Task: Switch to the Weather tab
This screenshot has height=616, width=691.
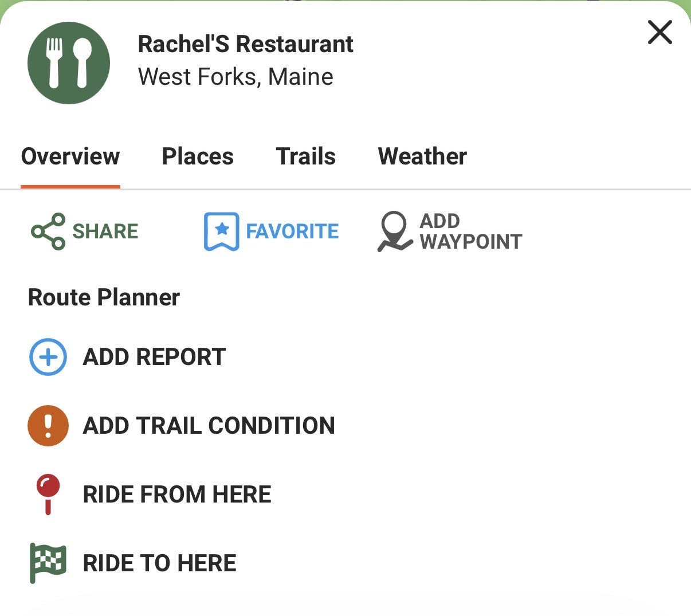Action: [422, 156]
